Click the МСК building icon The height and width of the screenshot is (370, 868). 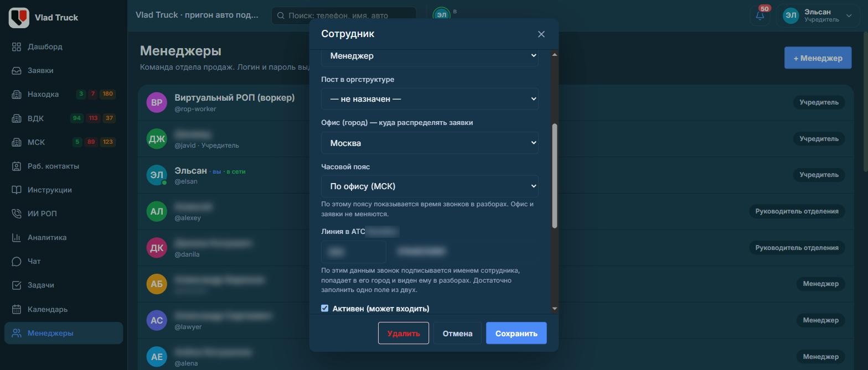(x=17, y=142)
